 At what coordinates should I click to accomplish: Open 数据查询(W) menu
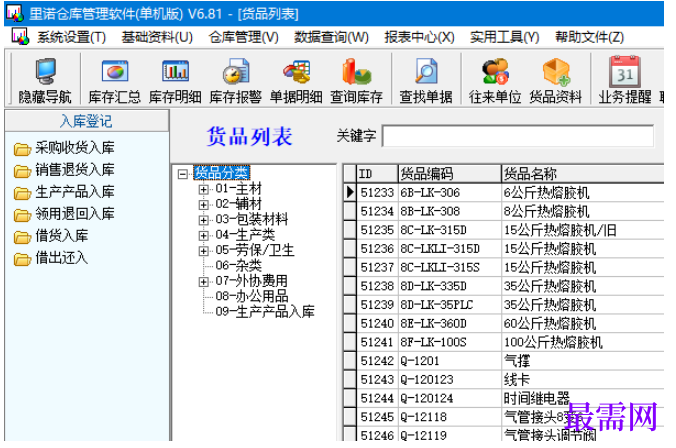(x=331, y=37)
